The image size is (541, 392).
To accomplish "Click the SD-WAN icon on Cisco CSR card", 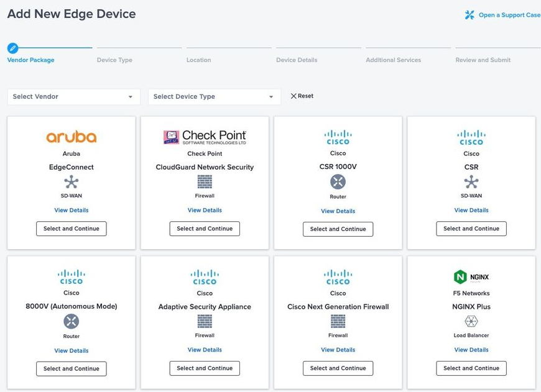I will 471,181.
